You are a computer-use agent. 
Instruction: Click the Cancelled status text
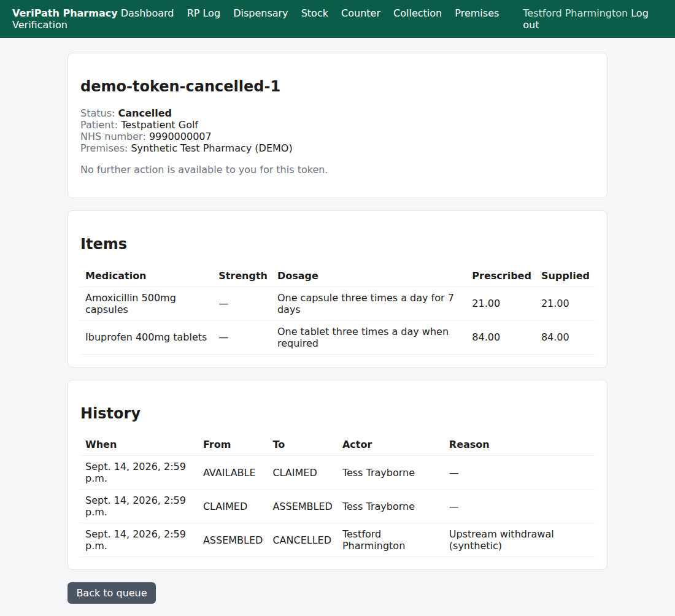click(x=145, y=114)
